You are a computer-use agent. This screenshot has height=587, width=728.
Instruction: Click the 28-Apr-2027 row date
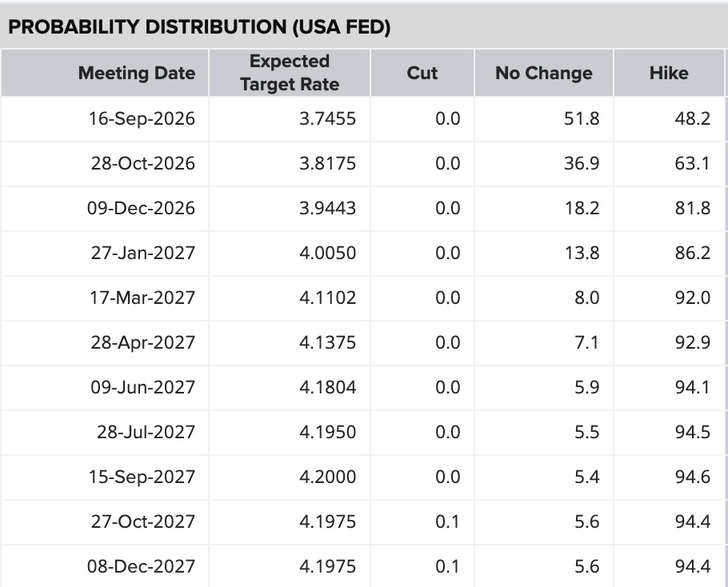[142, 342]
